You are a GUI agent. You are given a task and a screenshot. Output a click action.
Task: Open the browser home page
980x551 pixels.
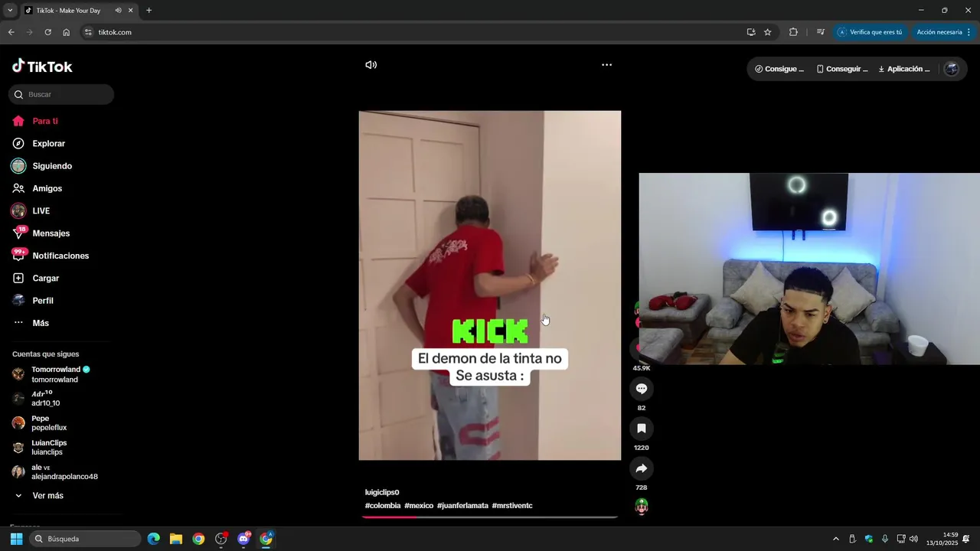66,32
